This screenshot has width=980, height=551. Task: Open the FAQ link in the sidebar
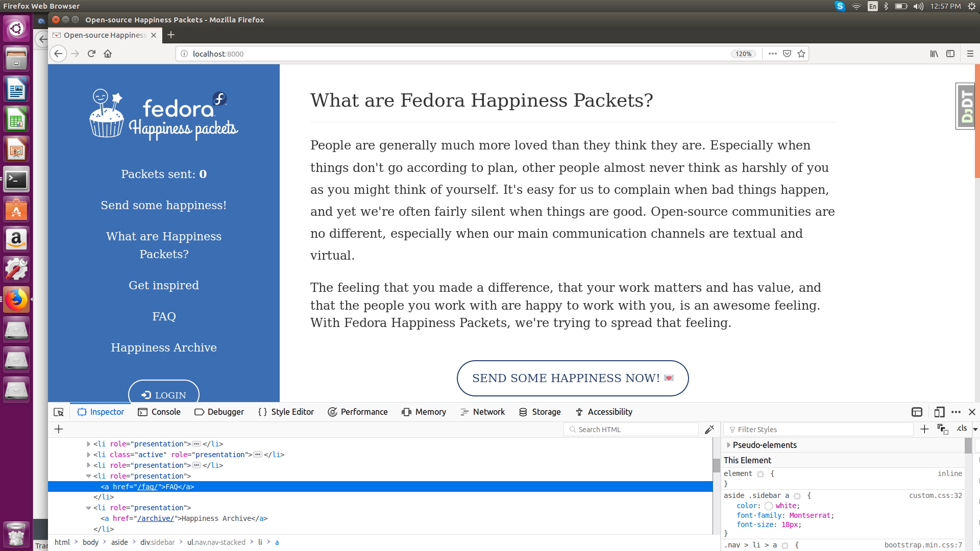tap(164, 317)
